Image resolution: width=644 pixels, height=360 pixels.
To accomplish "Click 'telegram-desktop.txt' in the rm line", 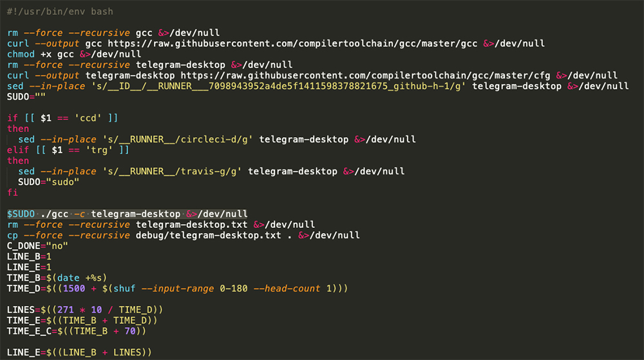I will pyautogui.click(x=191, y=225).
